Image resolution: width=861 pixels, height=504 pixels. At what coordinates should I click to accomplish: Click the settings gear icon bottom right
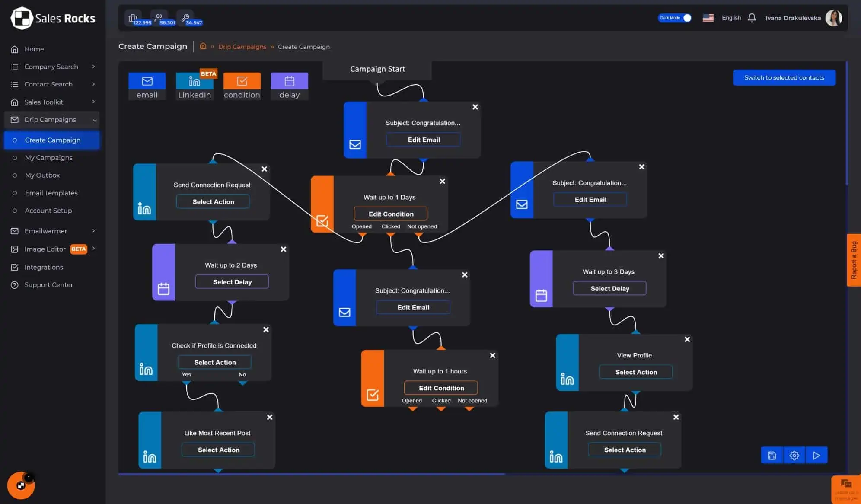(x=794, y=456)
